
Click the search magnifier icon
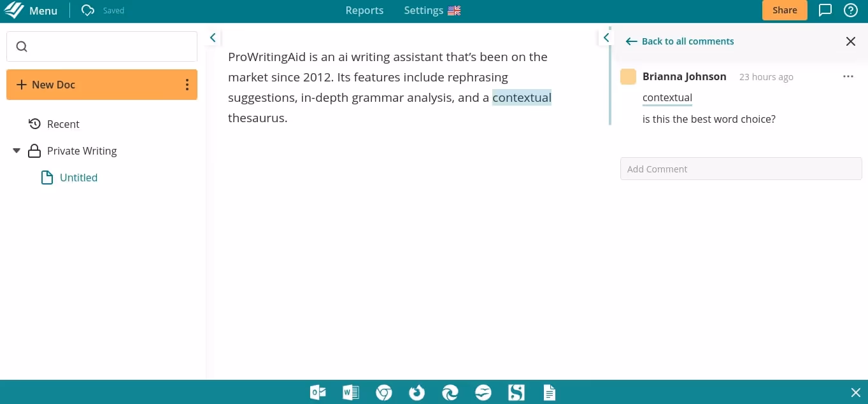(x=22, y=46)
